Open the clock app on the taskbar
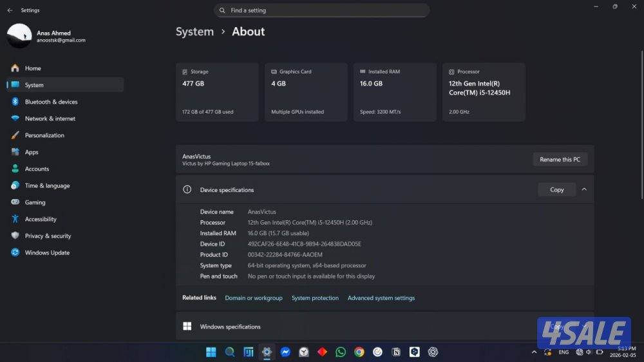This screenshot has height=362, width=644. click(303, 352)
